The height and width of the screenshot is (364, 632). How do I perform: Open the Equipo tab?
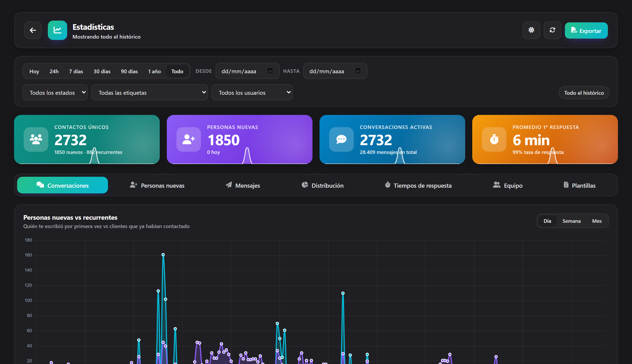(x=508, y=185)
